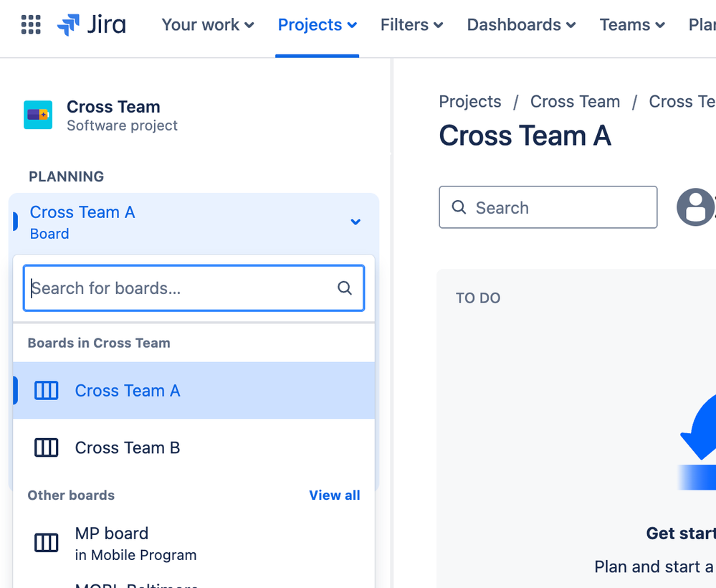Click the Cross Team breadcrumb link
Image resolution: width=716 pixels, height=588 pixels.
575,101
